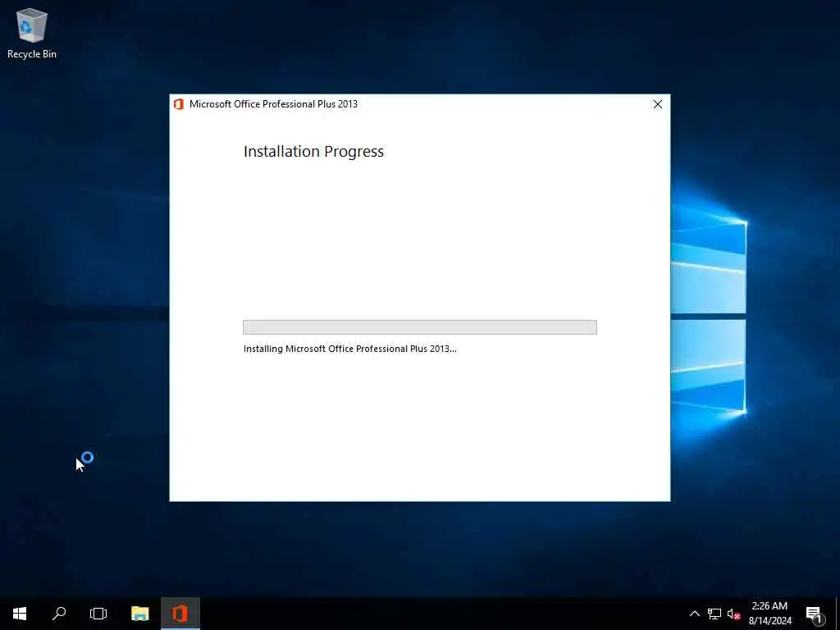This screenshot has height=630, width=840.
Task: Open the Windows Start menu
Action: click(20, 614)
